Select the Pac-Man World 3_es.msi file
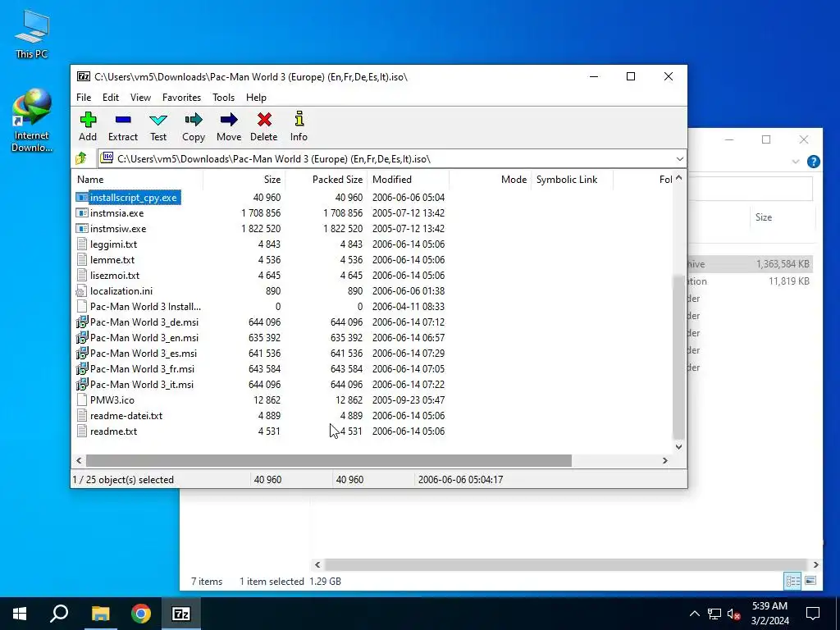840x630 pixels. point(143,354)
